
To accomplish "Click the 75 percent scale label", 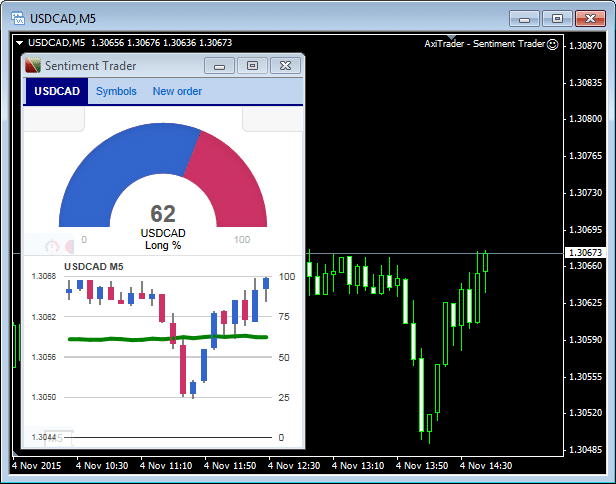I will (284, 317).
